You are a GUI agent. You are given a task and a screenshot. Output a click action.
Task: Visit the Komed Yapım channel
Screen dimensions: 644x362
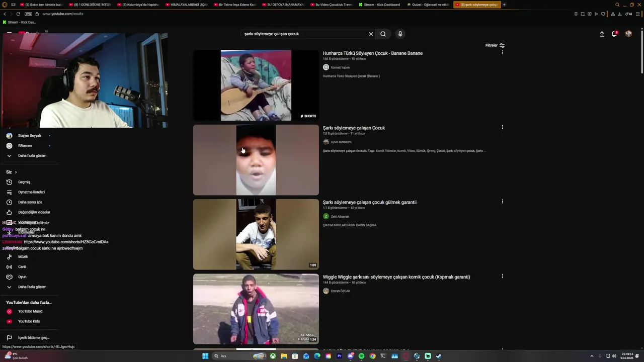coord(340,67)
